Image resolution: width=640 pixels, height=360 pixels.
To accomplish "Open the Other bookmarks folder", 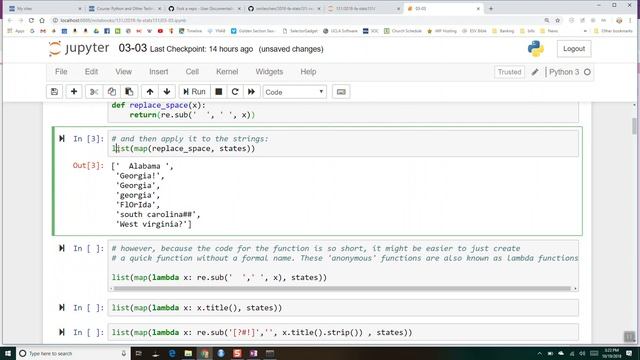I will (x=612, y=31).
